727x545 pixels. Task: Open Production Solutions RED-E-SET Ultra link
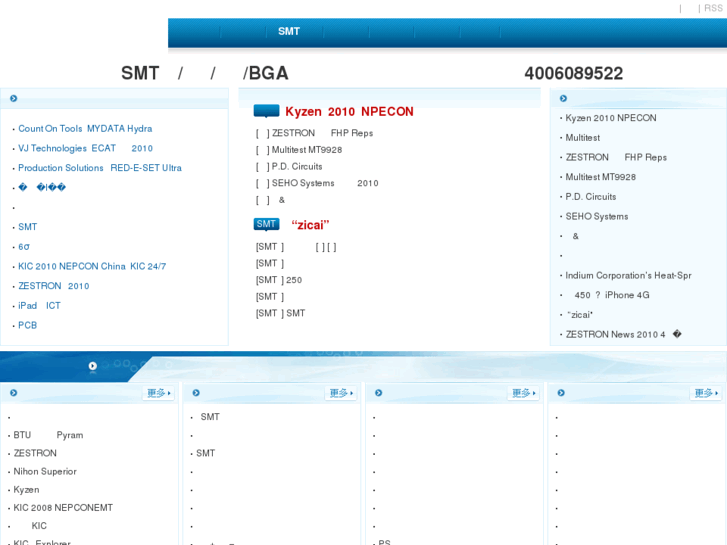click(100, 168)
